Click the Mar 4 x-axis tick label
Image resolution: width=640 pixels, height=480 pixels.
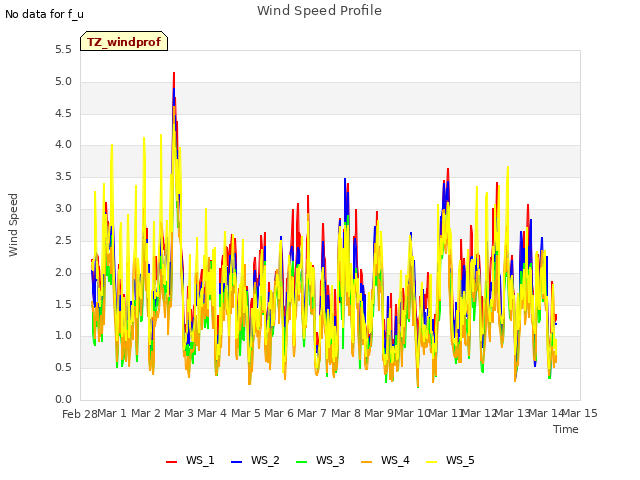pos(212,413)
